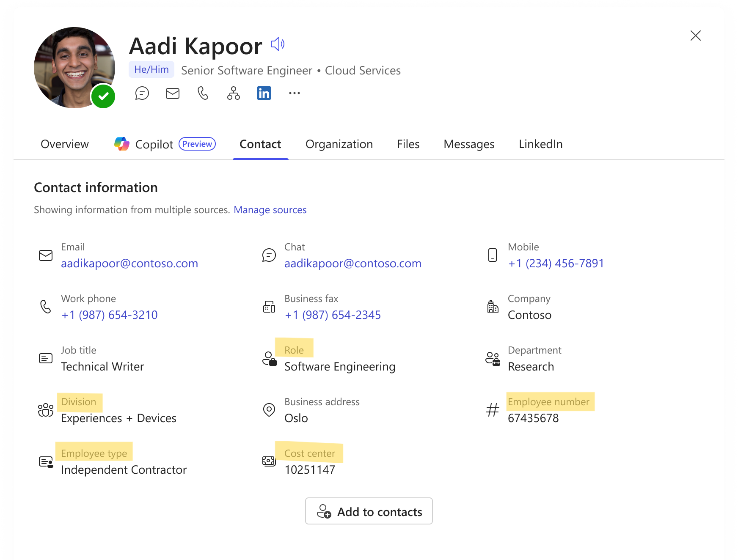Click the job title Technical Writer
738x560 pixels.
(x=102, y=367)
